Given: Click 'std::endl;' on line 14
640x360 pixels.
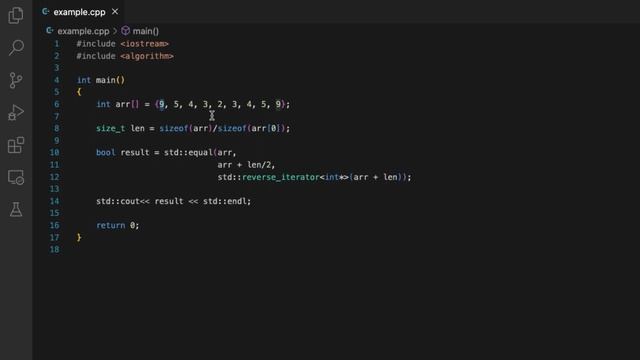Looking at the screenshot, I should (x=227, y=201).
